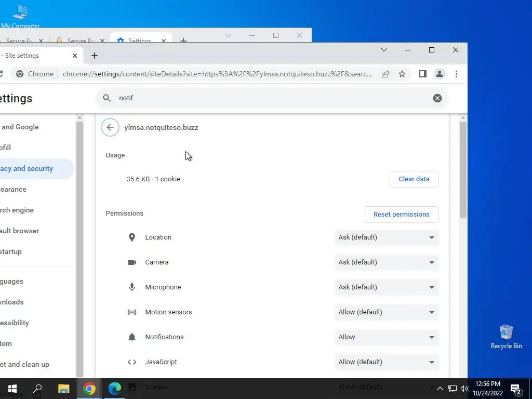Image resolution: width=532 pixels, height=399 pixels.
Task: Switch to Settings tab in background window
Action: point(139,39)
